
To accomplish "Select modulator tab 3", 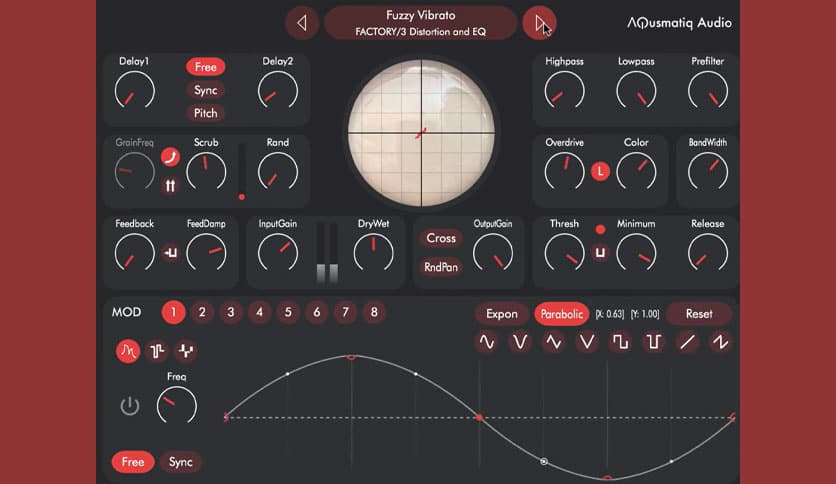I will [231, 312].
